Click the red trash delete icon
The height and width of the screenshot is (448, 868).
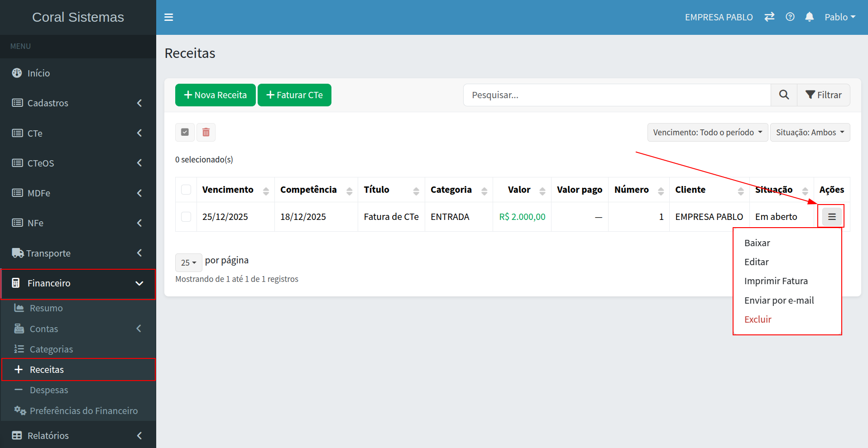[x=206, y=132]
